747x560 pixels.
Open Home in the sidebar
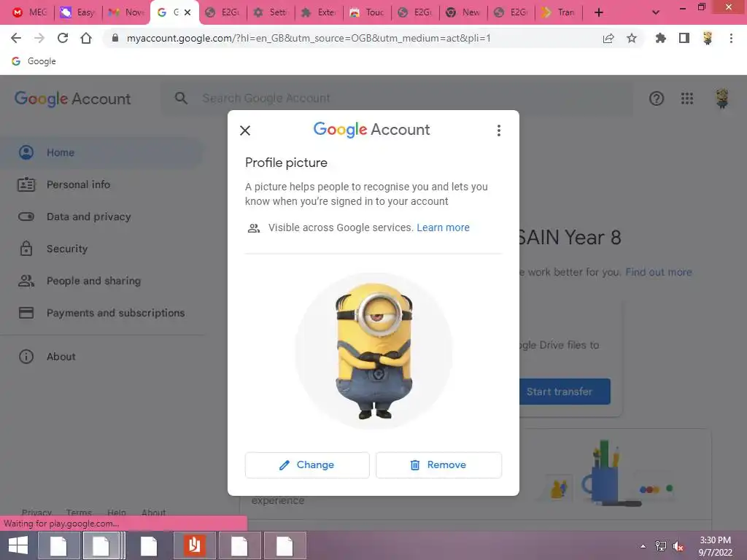pyautogui.click(x=101, y=152)
